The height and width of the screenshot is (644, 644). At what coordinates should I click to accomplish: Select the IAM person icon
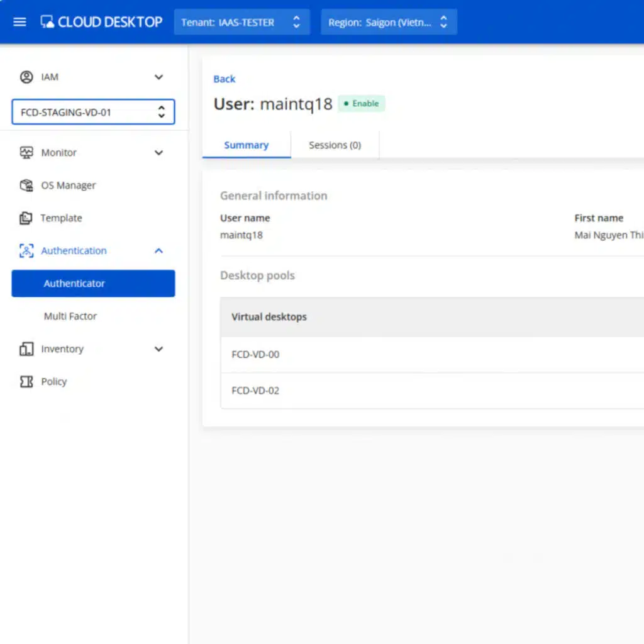pyautogui.click(x=26, y=77)
